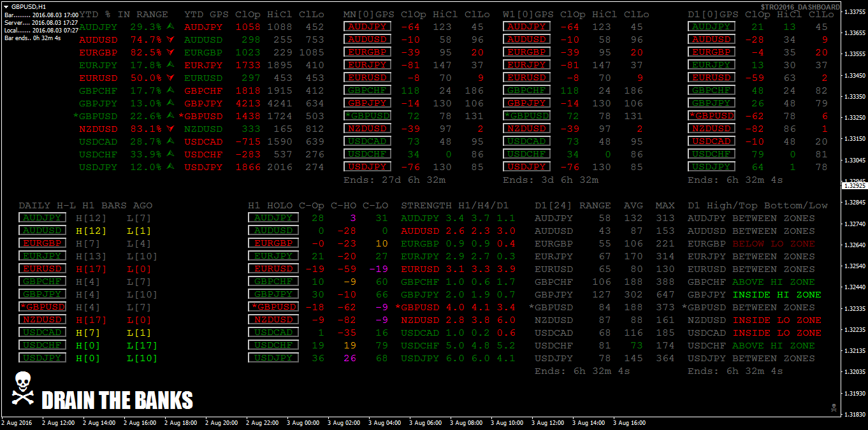This screenshot has height=430, width=868.
Task: Click the $TRO2016_DASHBOARD label
Action: tap(800, 7)
